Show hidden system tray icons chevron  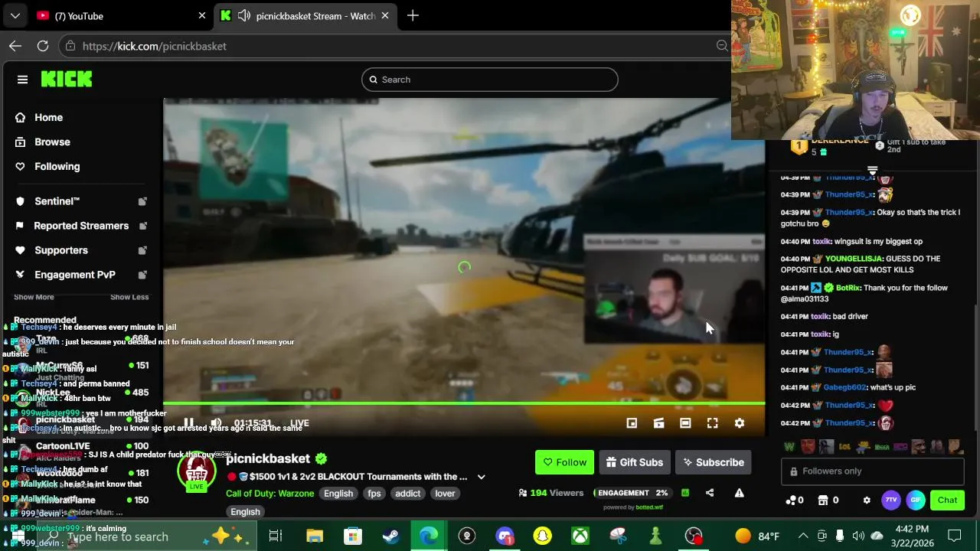click(x=803, y=536)
